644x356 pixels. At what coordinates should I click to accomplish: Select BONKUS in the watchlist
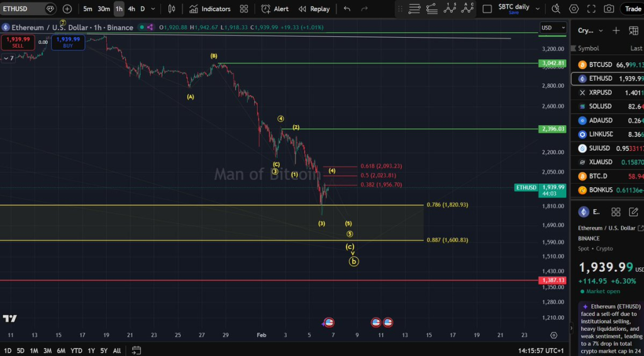[608, 190]
